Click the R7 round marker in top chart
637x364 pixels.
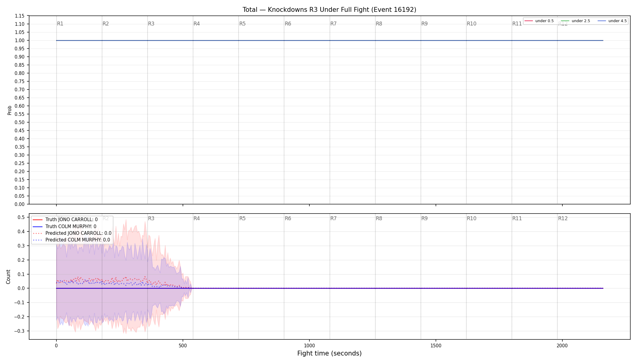coord(333,24)
